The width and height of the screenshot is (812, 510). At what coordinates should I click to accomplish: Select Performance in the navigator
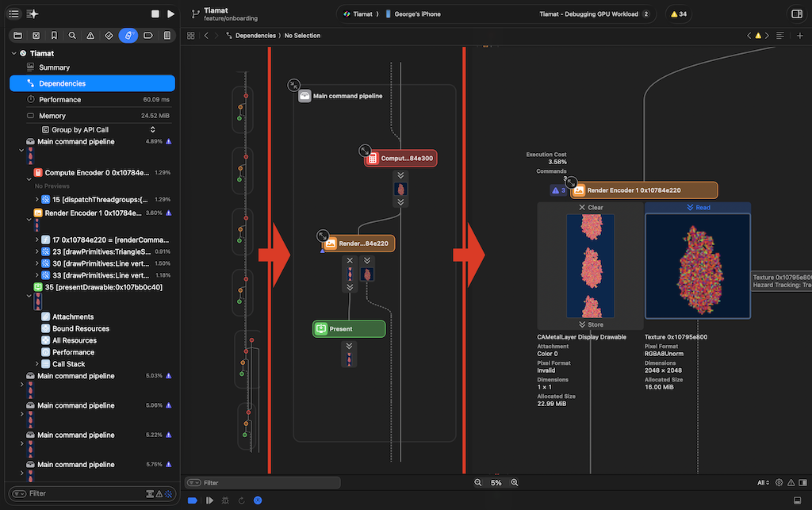[59, 99]
